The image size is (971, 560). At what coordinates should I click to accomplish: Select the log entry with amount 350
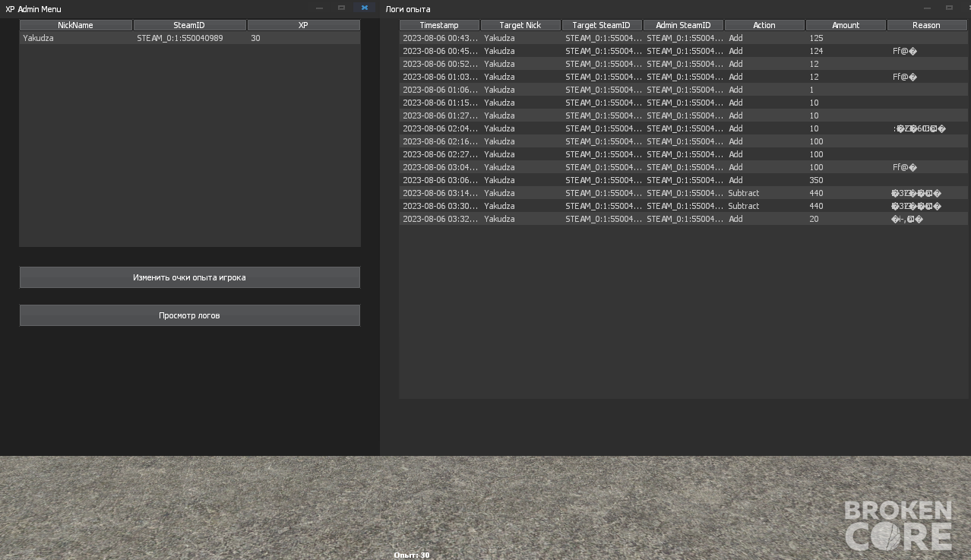682,180
